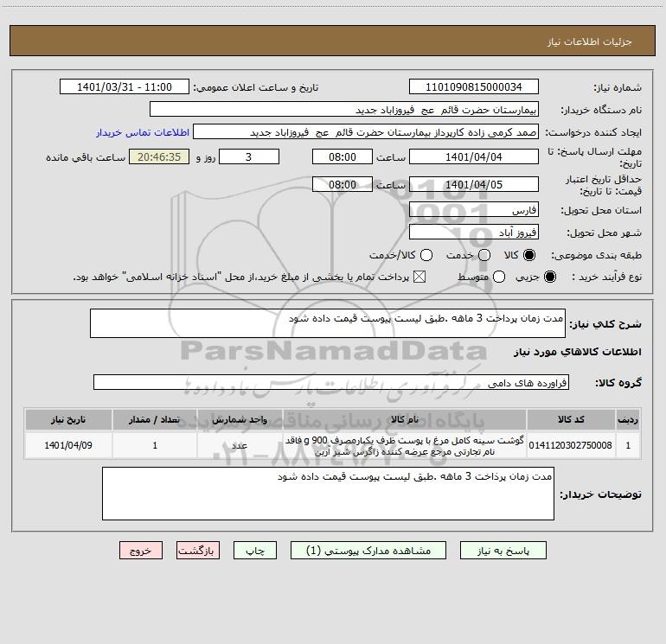This screenshot has height=644, width=666.
Task: Click the remaining days field showing 3
Action: pos(249,156)
